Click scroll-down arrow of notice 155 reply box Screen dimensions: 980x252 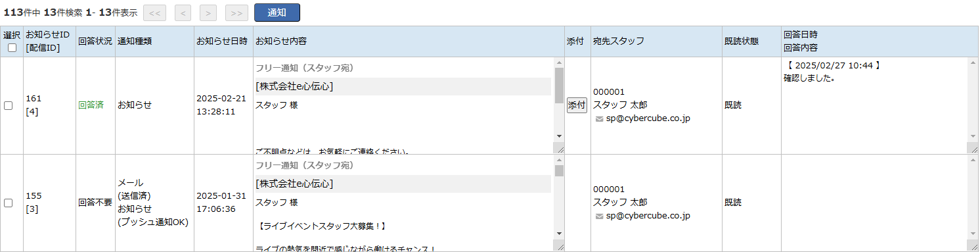click(x=973, y=233)
